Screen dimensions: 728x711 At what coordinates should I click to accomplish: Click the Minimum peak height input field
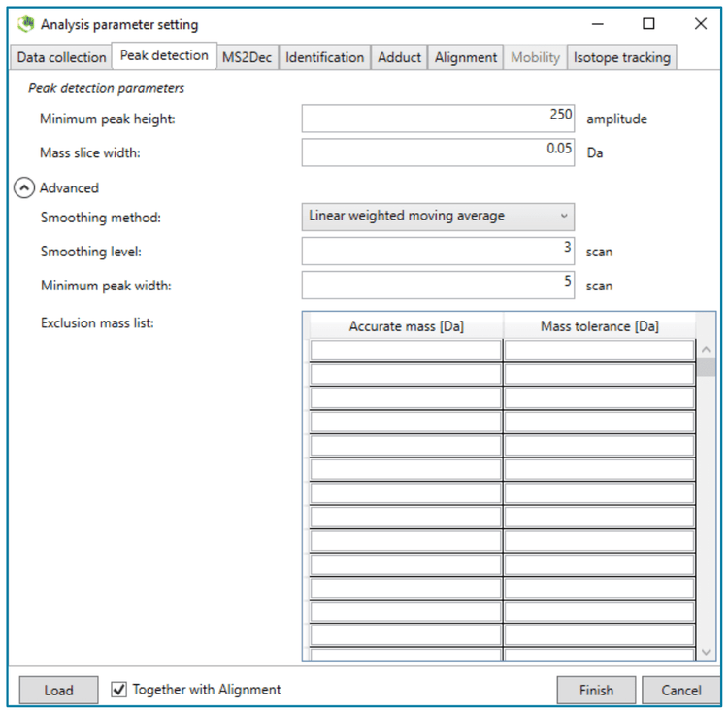tap(438, 118)
